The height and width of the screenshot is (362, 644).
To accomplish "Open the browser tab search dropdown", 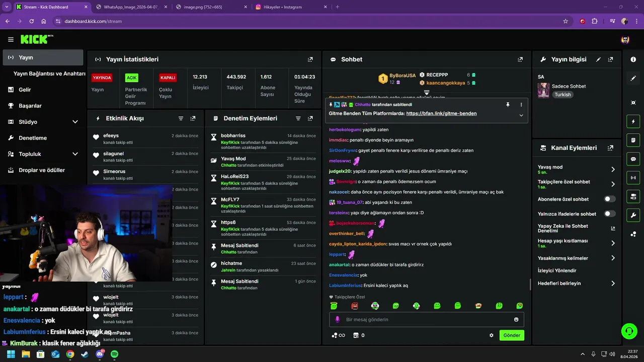I will tap(7, 7).
